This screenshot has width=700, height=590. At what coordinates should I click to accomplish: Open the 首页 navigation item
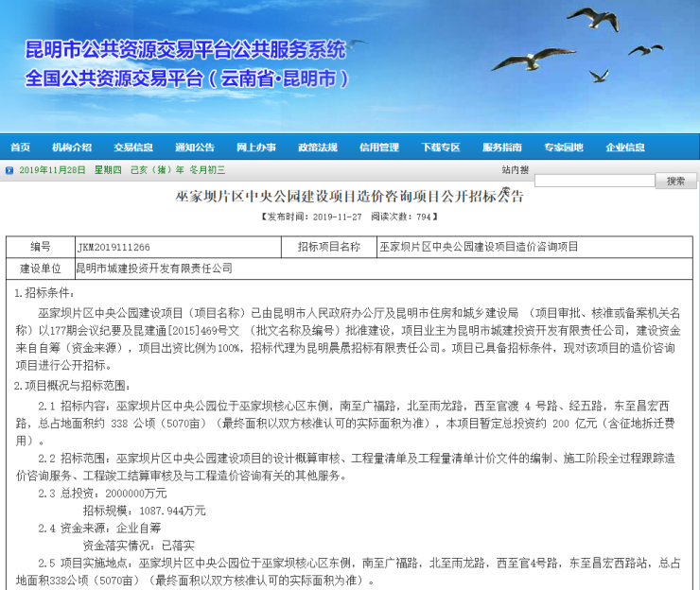point(20,147)
